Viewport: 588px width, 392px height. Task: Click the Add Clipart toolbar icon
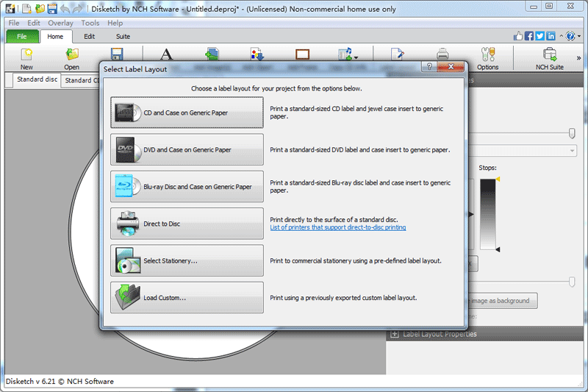(x=257, y=54)
